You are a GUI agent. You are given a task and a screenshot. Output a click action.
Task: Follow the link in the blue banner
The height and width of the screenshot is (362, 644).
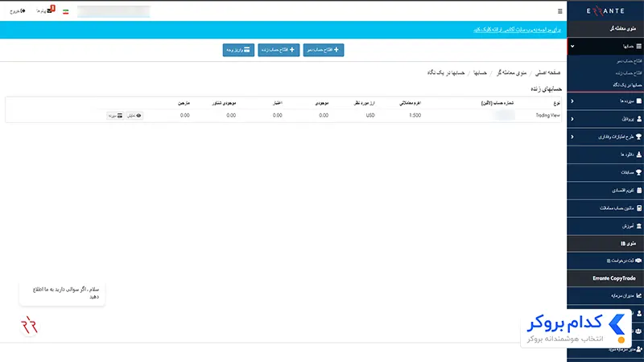517,30
